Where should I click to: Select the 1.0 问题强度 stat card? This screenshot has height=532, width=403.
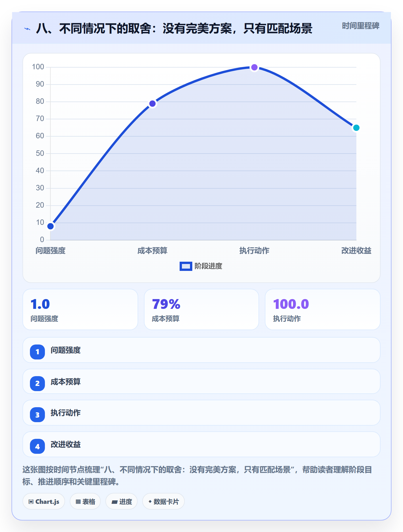pyautogui.click(x=80, y=309)
